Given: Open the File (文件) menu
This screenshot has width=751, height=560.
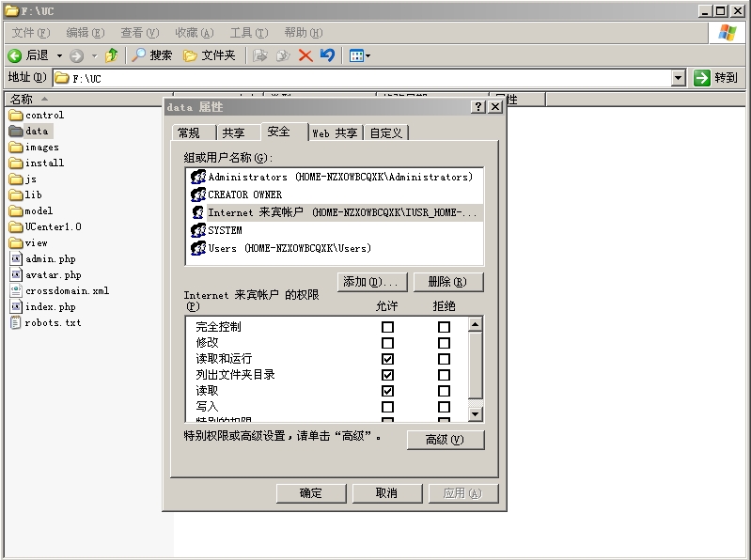Looking at the screenshot, I should tap(31, 33).
